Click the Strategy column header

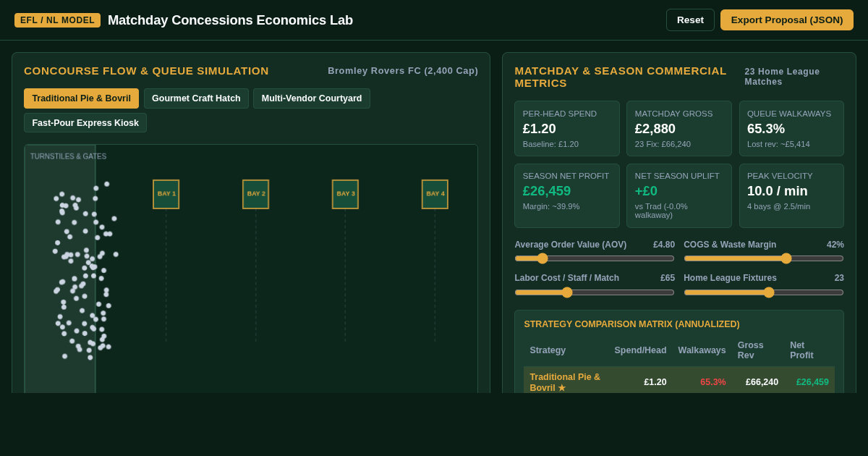click(548, 350)
